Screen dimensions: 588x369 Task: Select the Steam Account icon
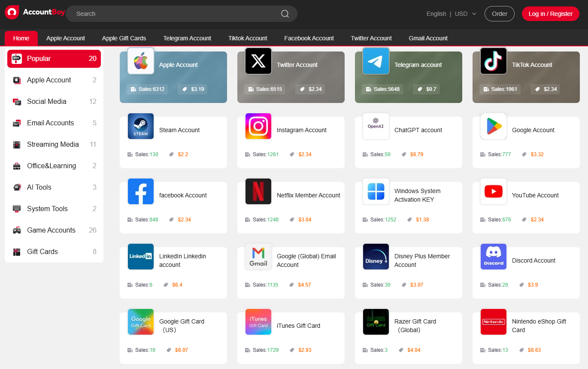click(141, 126)
